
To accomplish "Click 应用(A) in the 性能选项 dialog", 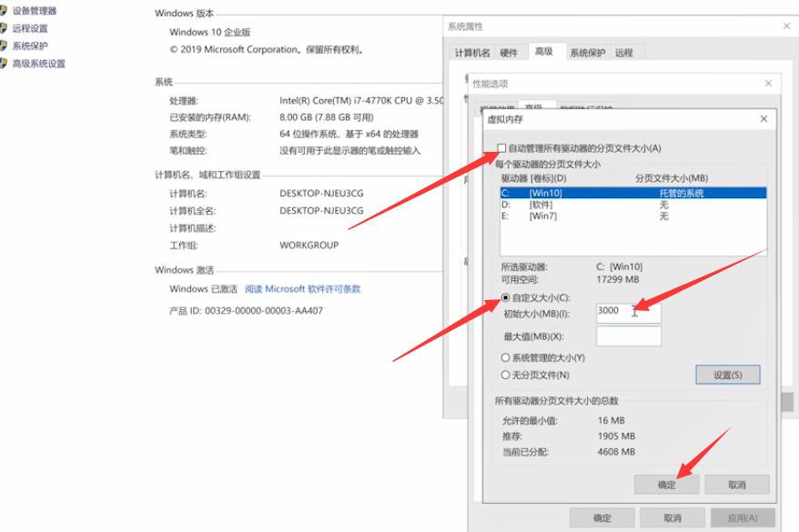I will click(743, 517).
